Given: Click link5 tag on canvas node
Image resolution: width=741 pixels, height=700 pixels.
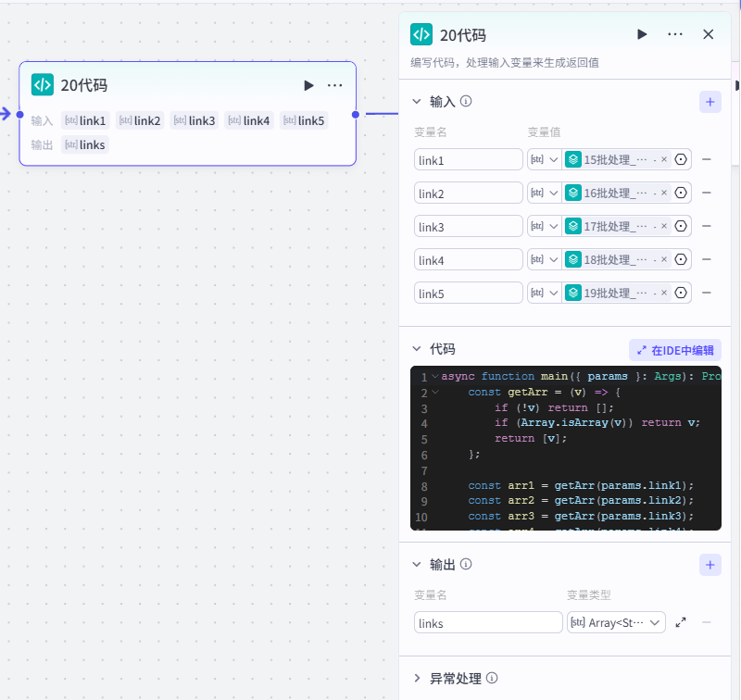Looking at the screenshot, I should 304,121.
